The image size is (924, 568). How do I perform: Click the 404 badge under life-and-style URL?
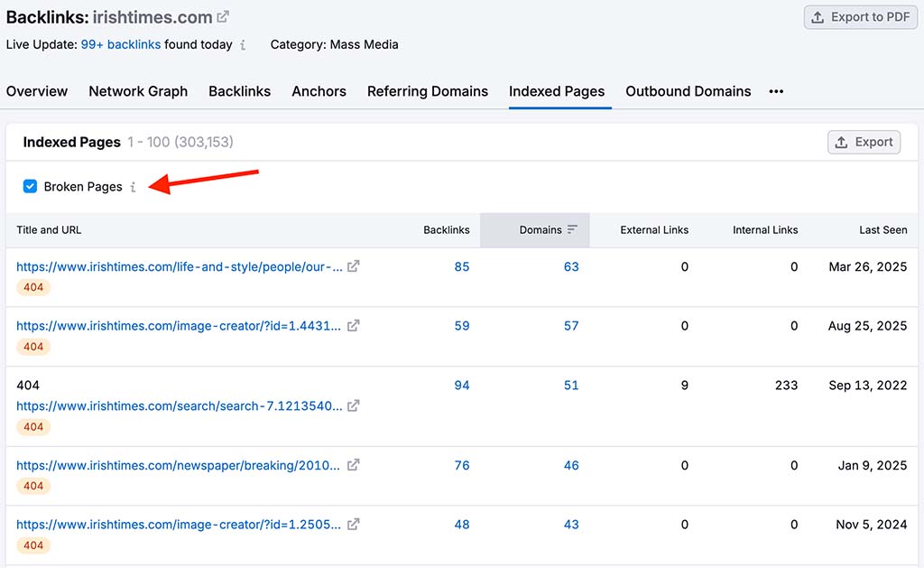click(33, 287)
